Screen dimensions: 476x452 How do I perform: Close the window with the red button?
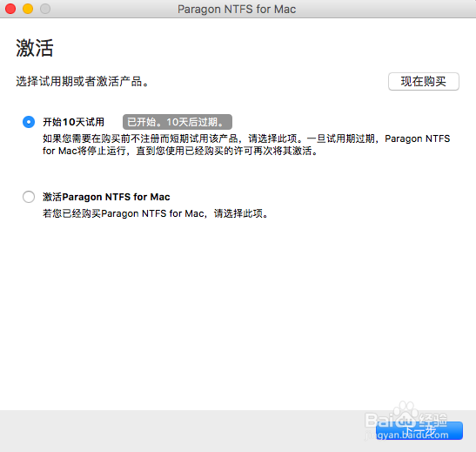(10, 9)
